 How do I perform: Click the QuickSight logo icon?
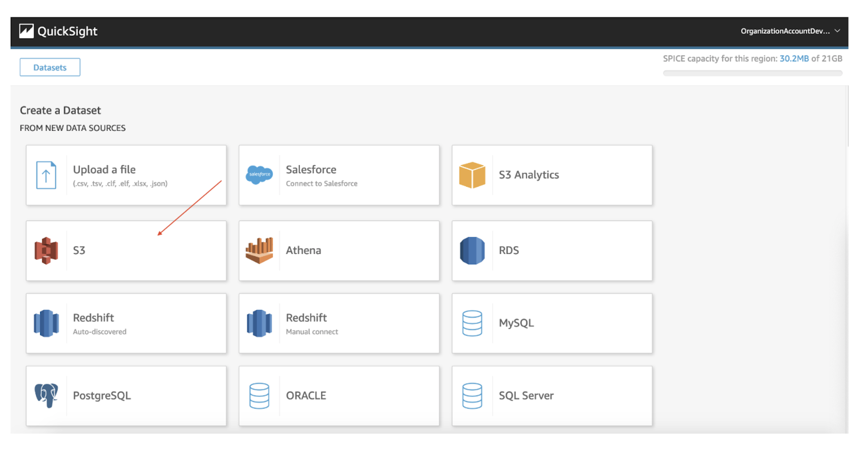pos(26,31)
